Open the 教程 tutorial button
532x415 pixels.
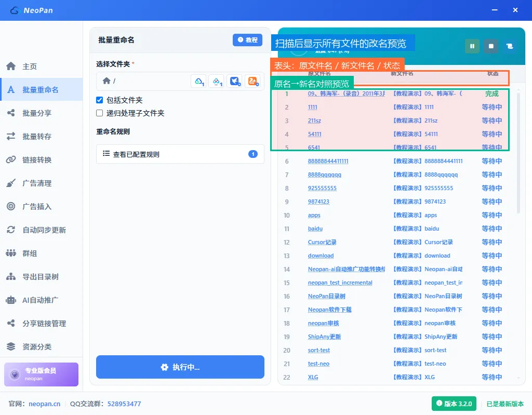tap(247, 39)
